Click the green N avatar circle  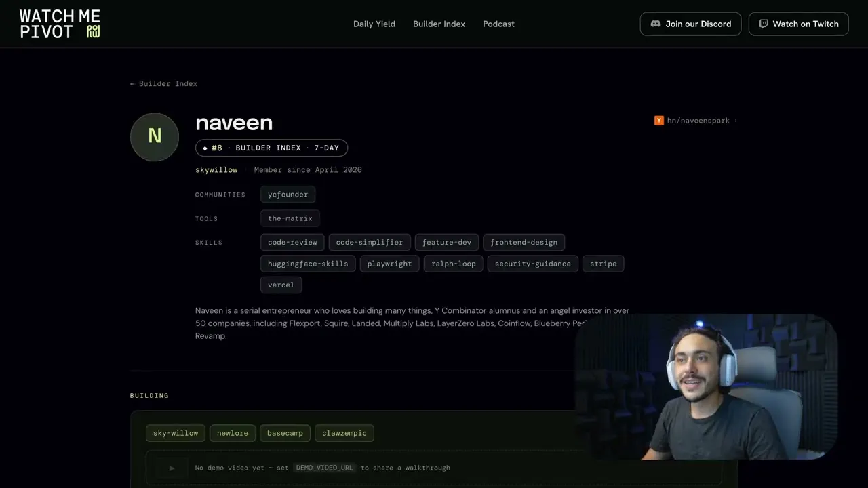click(155, 137)
